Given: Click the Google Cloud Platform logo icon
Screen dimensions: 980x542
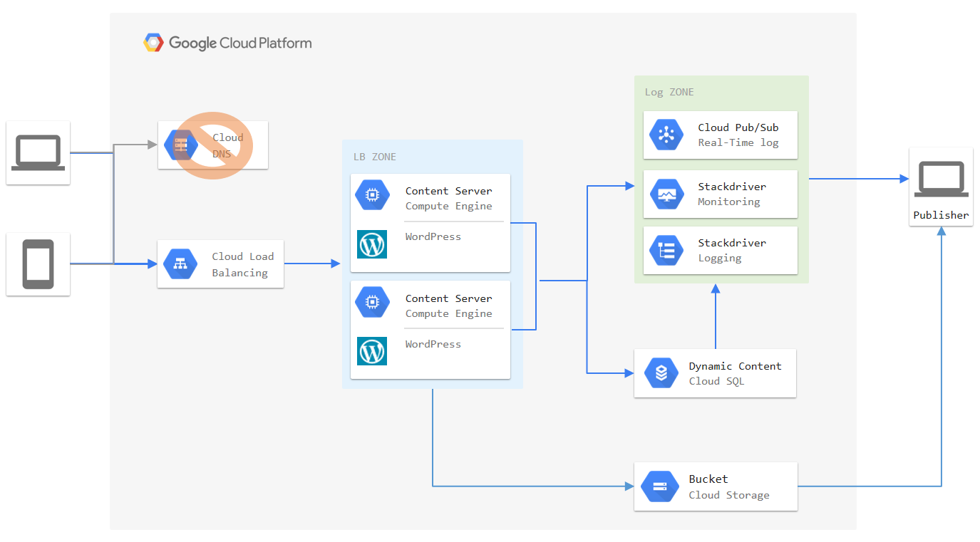Looking at the screenshot, I should coord(153,43).
